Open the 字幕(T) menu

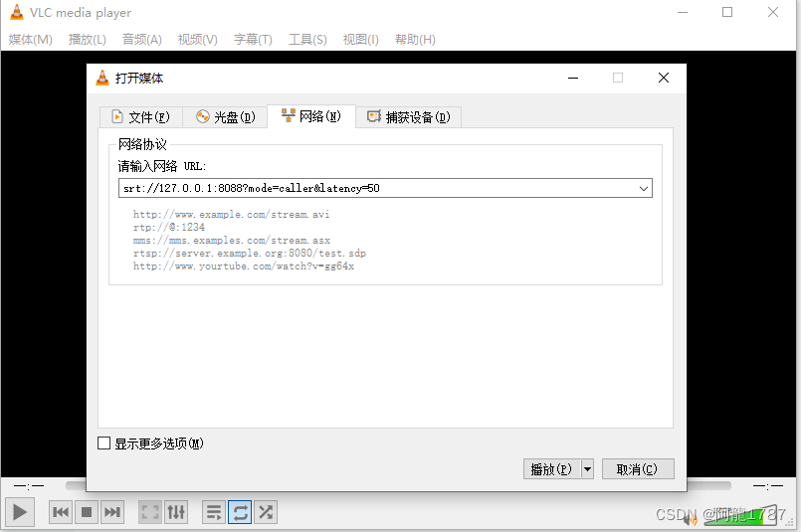[x=253, y=40]
